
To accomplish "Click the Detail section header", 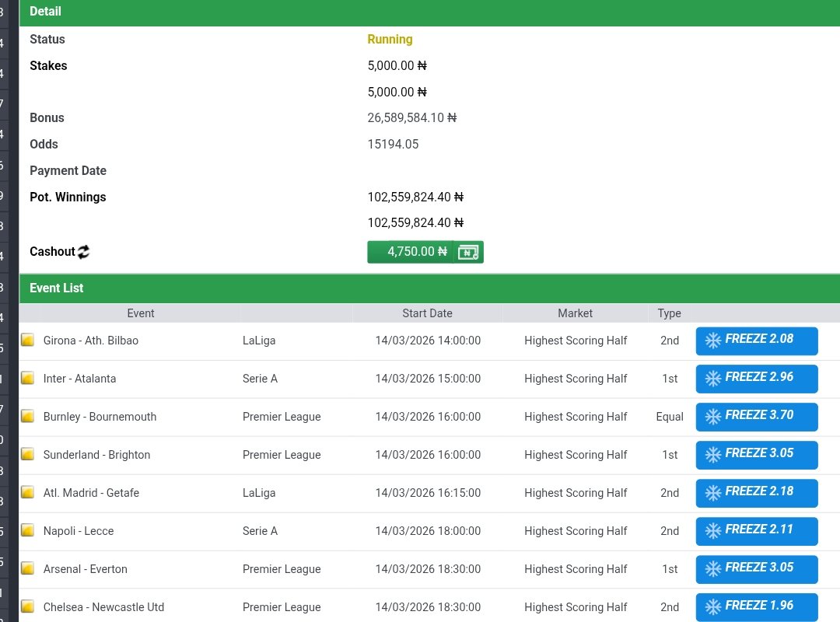I will point(429,12).
